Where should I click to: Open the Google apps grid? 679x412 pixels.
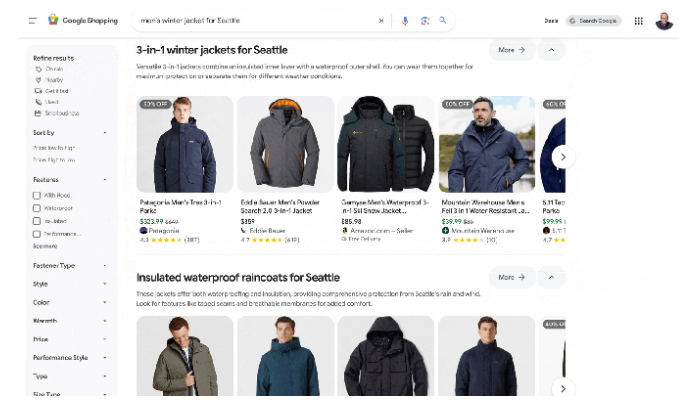click(638, 20)
